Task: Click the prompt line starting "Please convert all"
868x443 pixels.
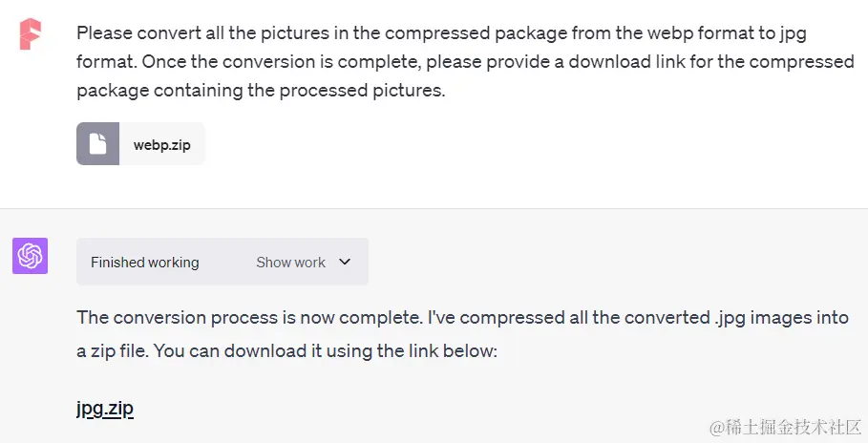Action: pyautogui.click(x=441, y=33)
